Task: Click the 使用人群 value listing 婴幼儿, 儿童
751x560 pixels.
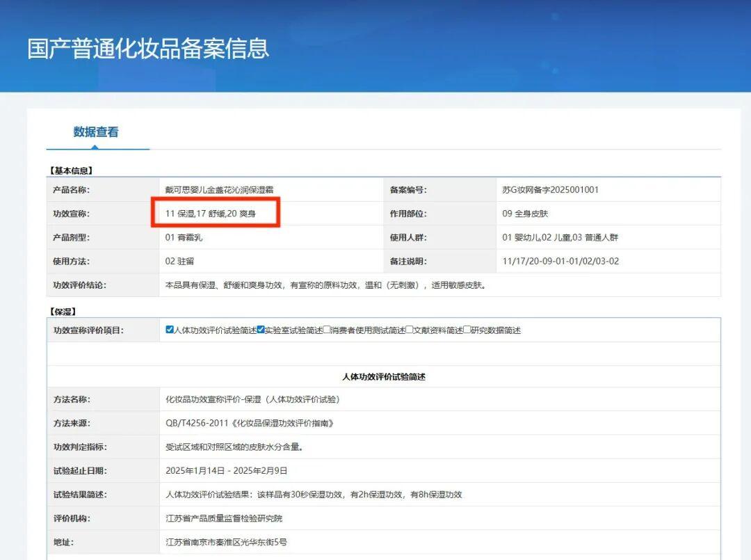Action: [x=560, y=237]
